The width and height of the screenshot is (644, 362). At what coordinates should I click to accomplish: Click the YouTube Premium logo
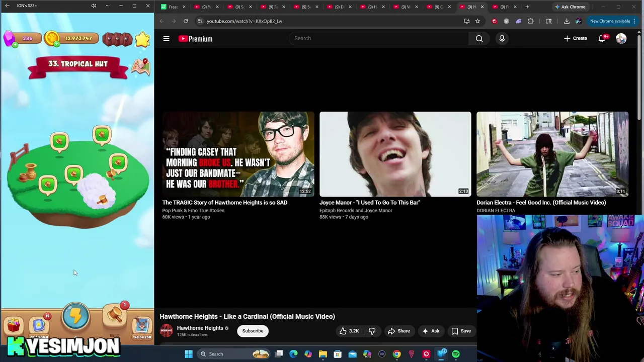[195, 39]
